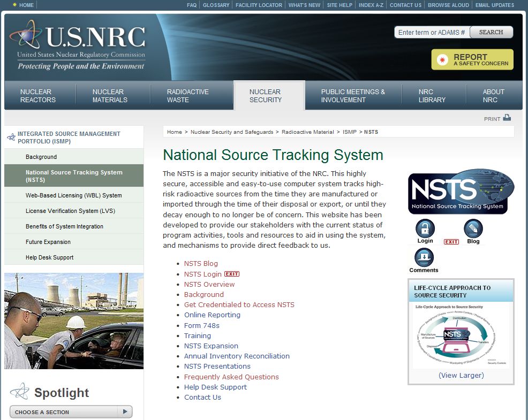Screen dimensions: 528x420
Task: Open the NSTS Expansion link
Action: click(x=211, y=346)
